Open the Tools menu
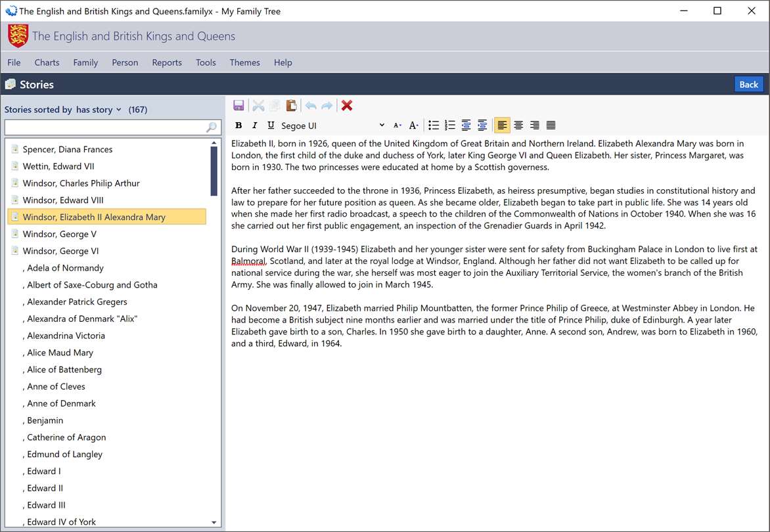 (206, 62)
